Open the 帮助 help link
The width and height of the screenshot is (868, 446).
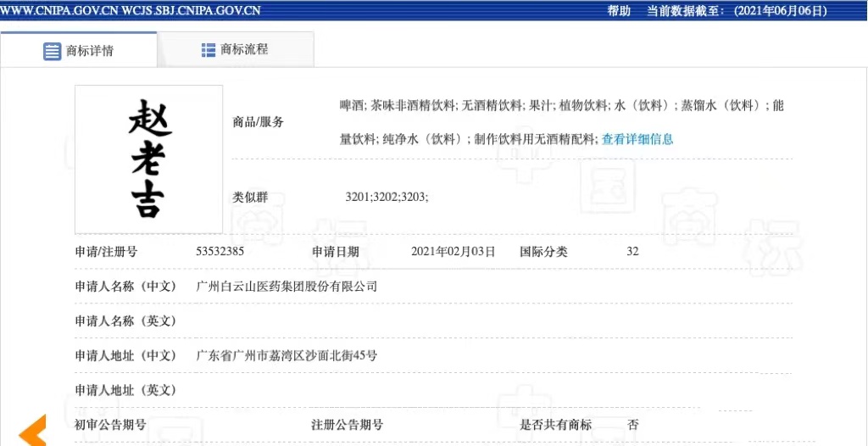coord(619,10)
